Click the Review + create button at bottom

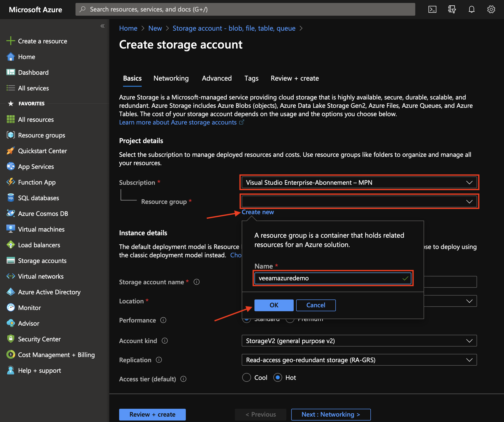tap(152, 414)
